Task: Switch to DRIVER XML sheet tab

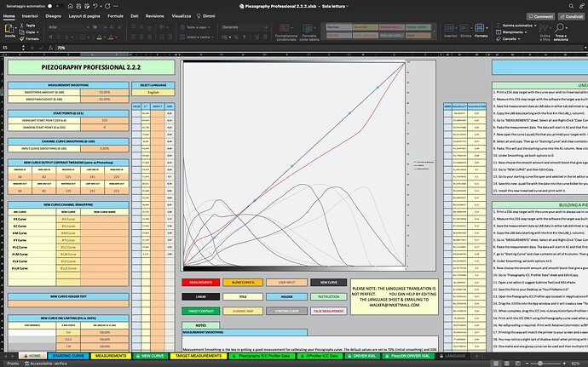Action: (362, 356)
